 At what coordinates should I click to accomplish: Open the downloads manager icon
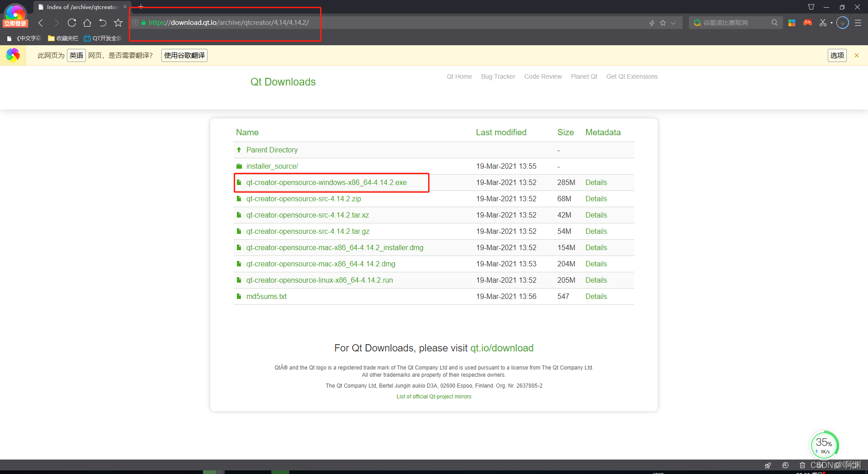(843, 23)
